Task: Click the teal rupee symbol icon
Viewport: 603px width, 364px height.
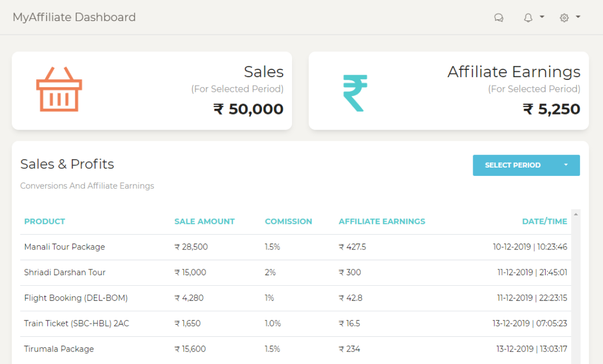Action: pos(355,93)
